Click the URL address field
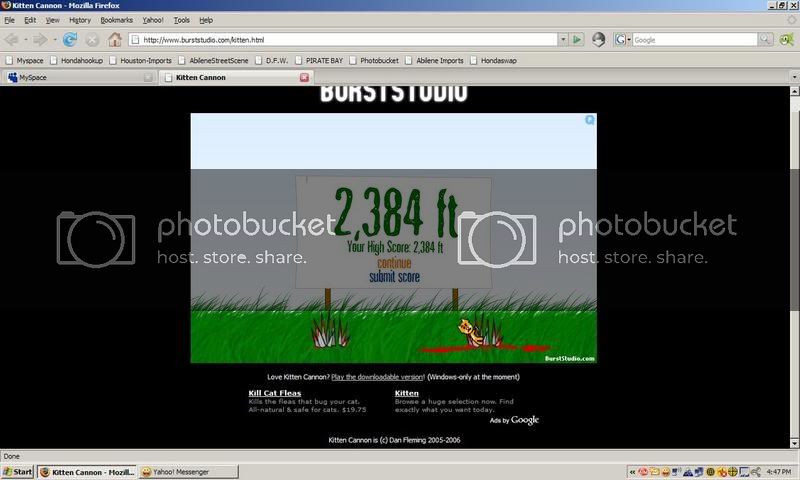 pos(343,39)
